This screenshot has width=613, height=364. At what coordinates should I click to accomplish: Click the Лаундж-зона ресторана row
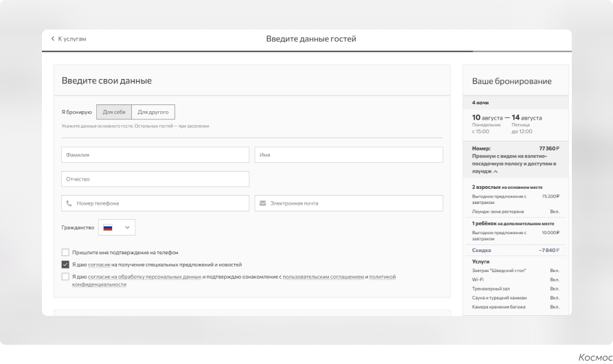click(515, 212)
